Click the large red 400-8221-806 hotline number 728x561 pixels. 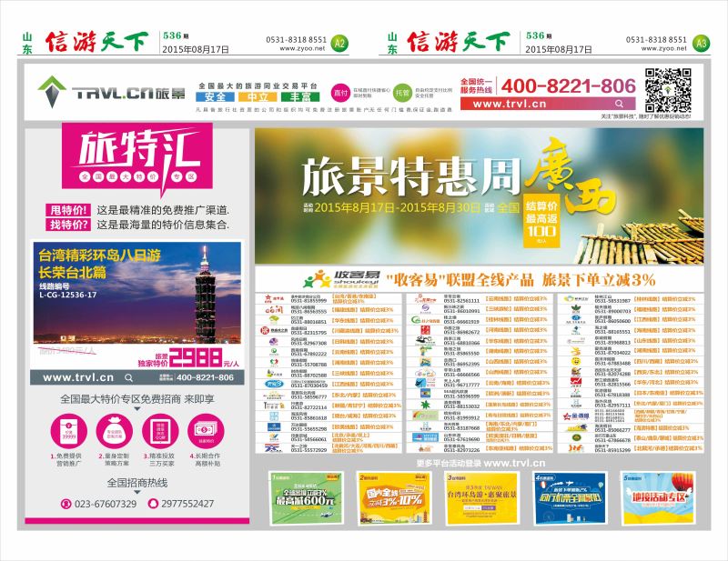pyautogui.click(x=568, y=85)
